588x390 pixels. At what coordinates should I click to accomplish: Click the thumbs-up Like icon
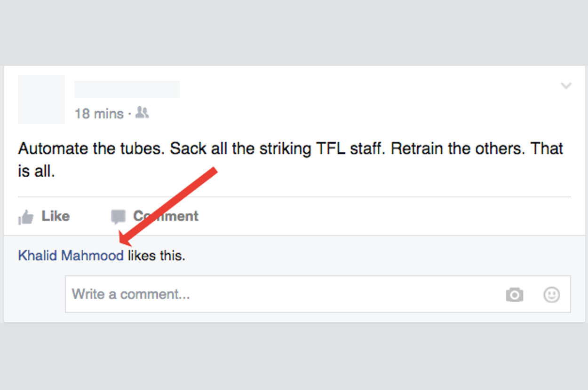tap(26, 217)
